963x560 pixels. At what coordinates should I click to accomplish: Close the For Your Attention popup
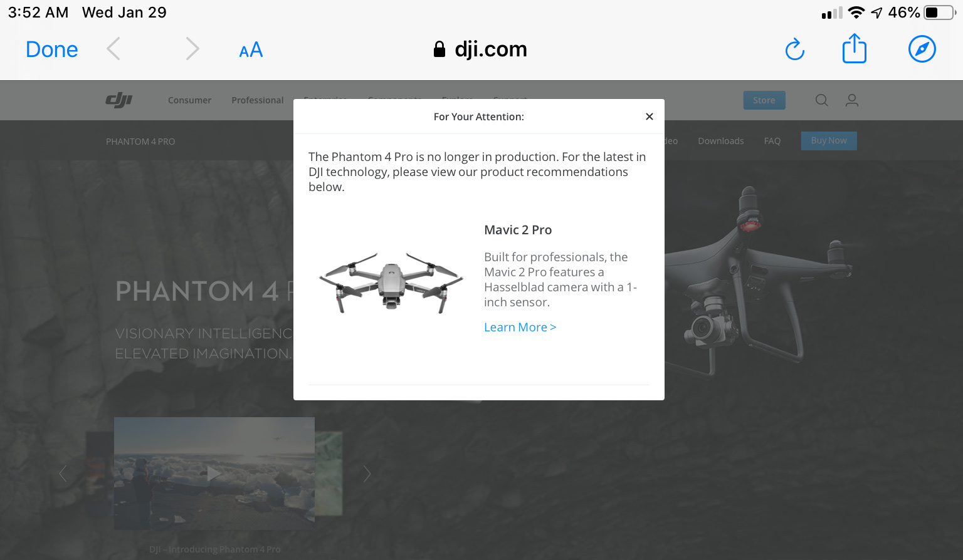tap(650, 117)
